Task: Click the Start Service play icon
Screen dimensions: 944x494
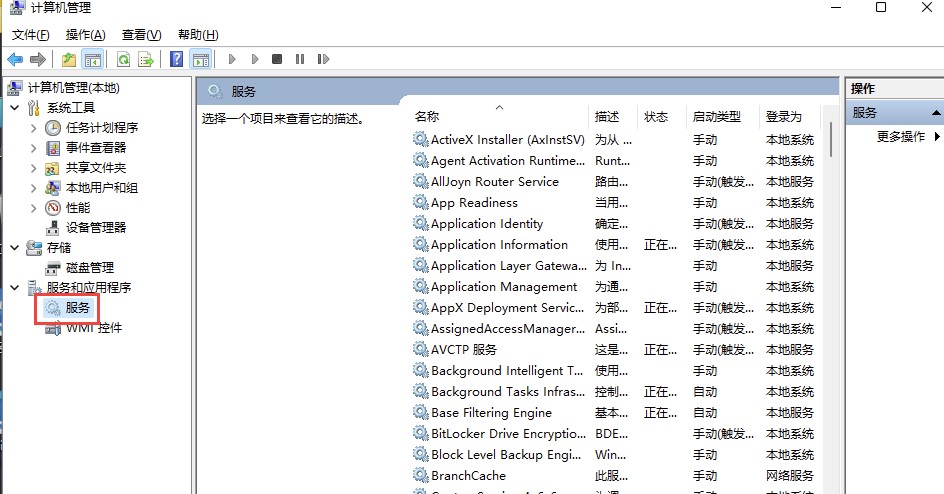Action: (x=232, y=59)
